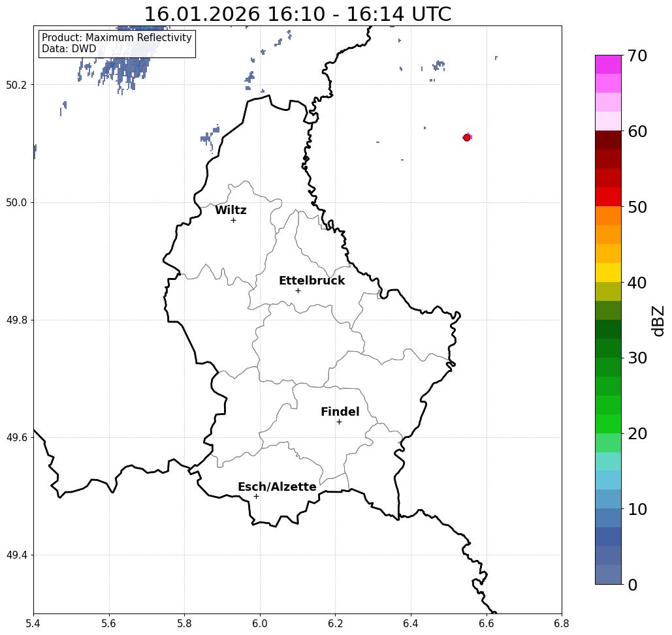Click the dark red swatch just below 60 dBZ
This screenshot has width=672, height=635.
608,140
